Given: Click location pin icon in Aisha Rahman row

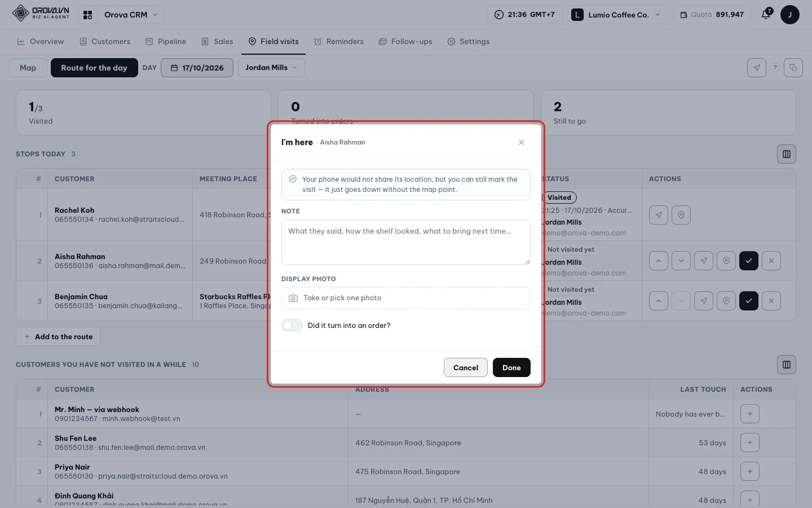Looking at the screenshot, I should pyautogui.click(x=726, y=261).
